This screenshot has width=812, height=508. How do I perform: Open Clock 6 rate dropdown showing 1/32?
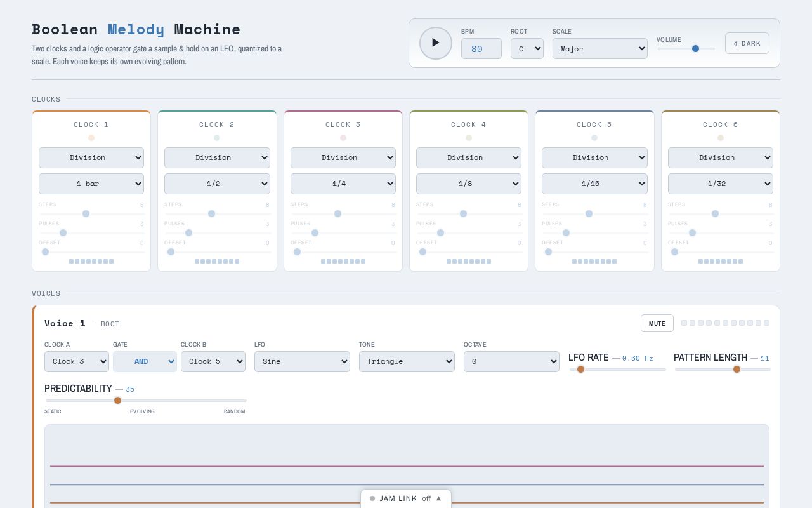pos(721,184)
